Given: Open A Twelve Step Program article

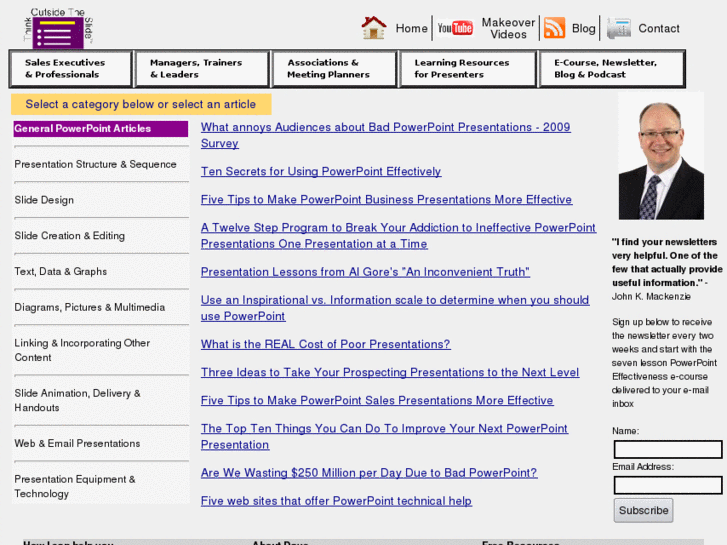Looking at the screenshot, I should tap(398, 236).
